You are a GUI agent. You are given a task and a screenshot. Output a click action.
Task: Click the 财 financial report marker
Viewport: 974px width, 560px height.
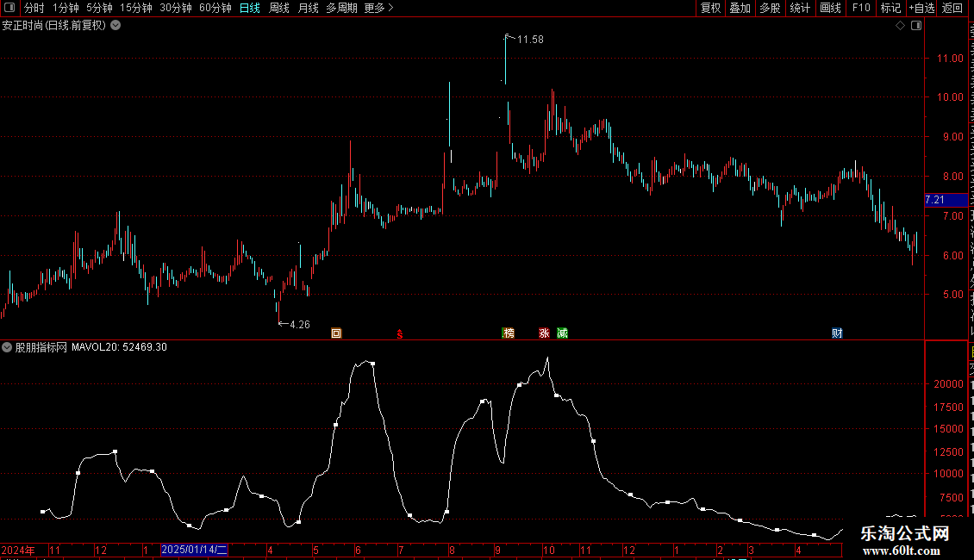click(x=837, y=333)
